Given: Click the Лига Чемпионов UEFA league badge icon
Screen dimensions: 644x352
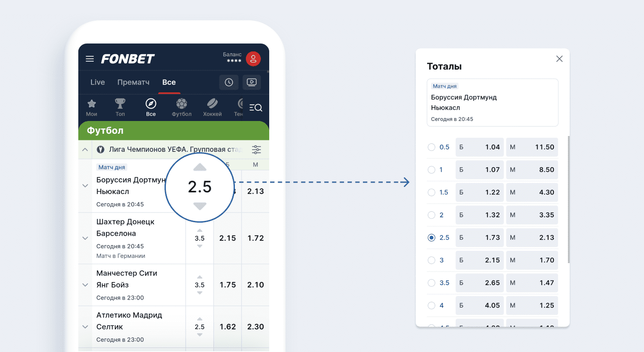Looking at the screenshot, I should coord(101,150).
